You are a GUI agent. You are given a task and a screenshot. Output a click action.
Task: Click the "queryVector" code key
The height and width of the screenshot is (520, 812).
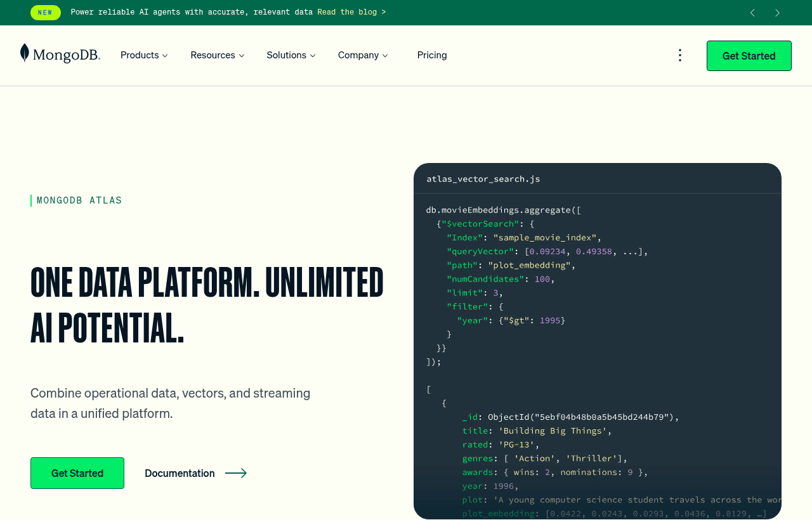point(480,252)
